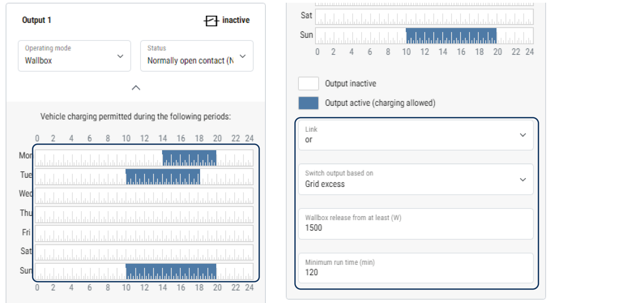Screen dimensions: 644x303
Task: Click the relay contact icon beside inactive
Action: point(211,21)
